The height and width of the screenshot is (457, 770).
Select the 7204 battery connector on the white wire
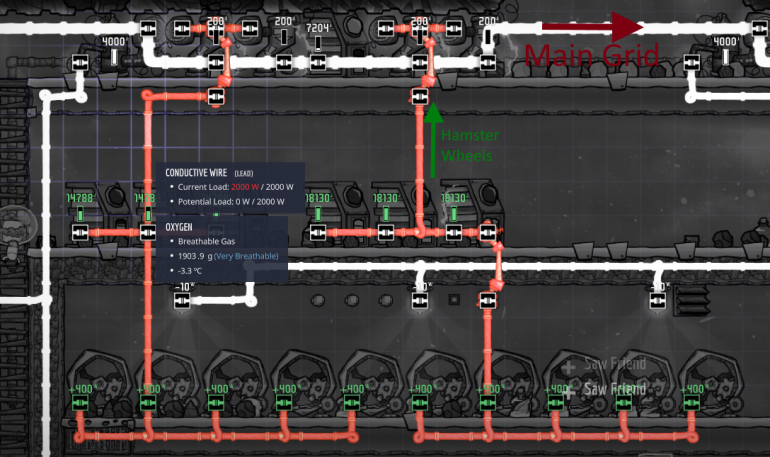(x=318, y=63)
